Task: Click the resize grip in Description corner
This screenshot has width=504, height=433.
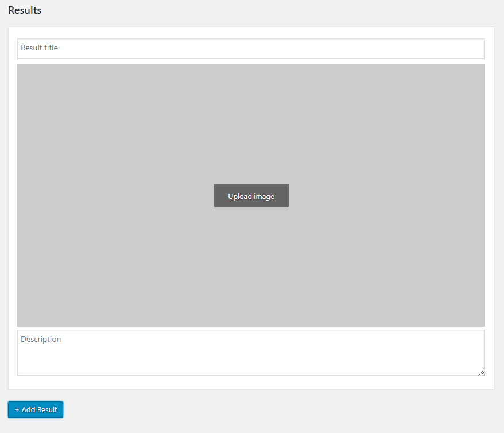Action: (482, 372)
